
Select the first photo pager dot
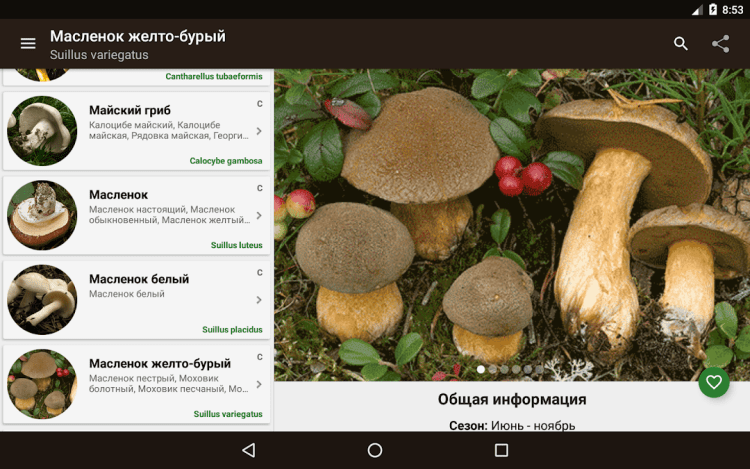(481, 369)
